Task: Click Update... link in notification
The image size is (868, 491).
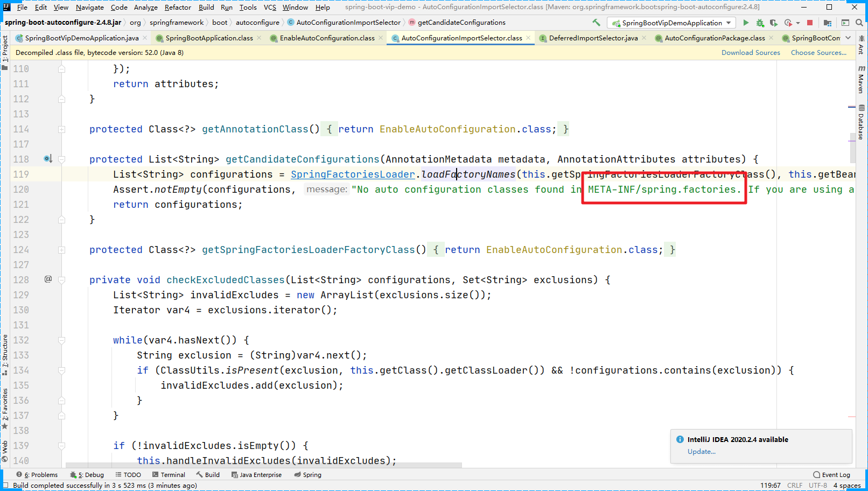Action: coord(702,451)
